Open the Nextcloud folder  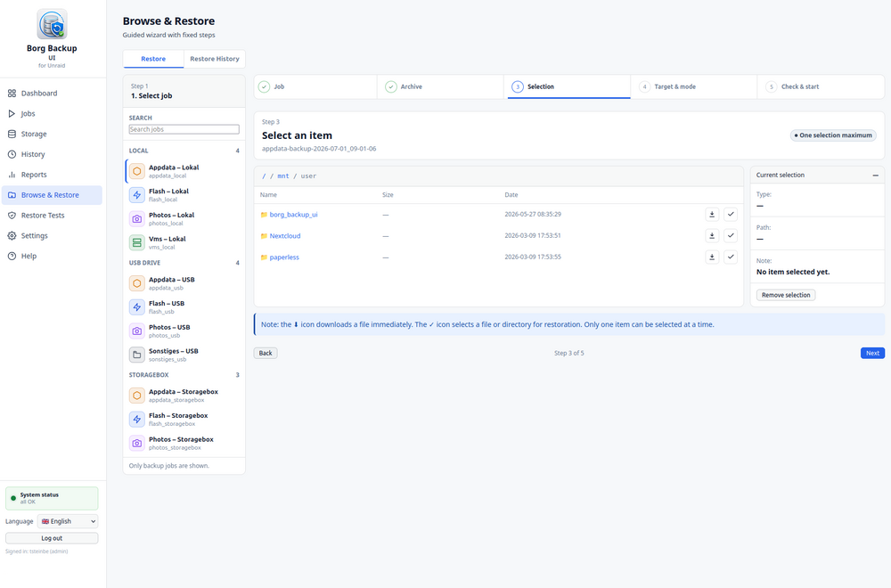(x=285, y=236)
